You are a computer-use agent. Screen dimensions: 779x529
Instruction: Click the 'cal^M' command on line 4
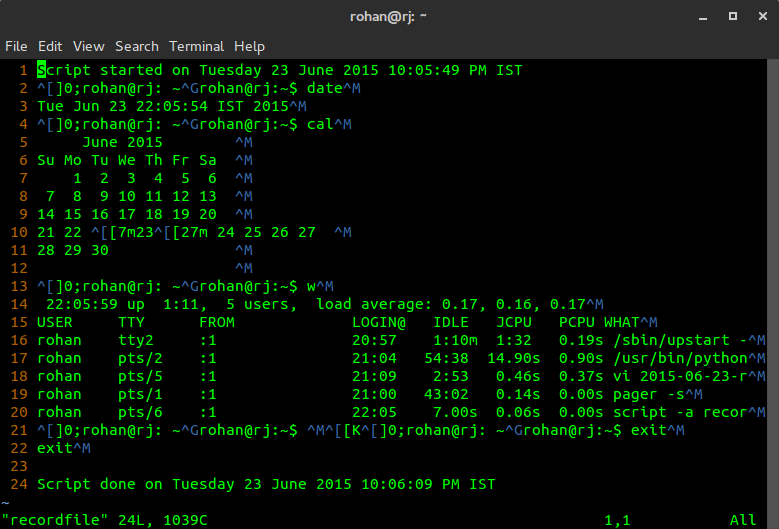[x=329, y=124]
